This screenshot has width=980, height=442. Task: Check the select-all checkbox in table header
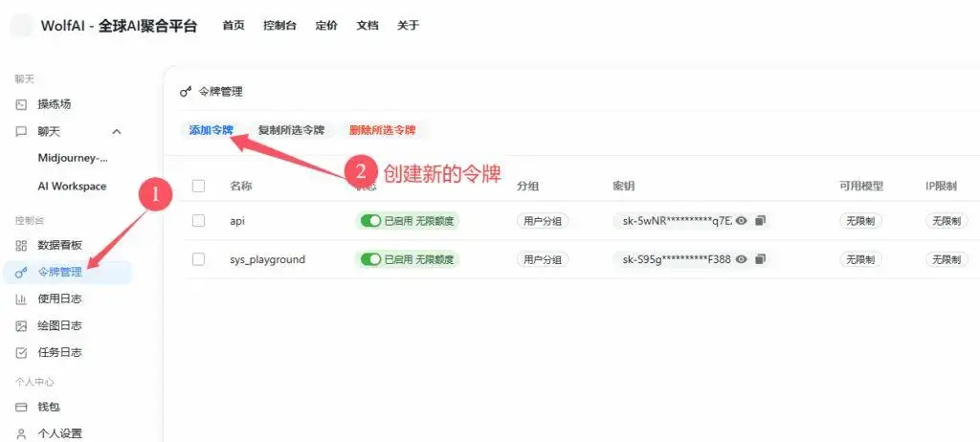tap(199, 186)
